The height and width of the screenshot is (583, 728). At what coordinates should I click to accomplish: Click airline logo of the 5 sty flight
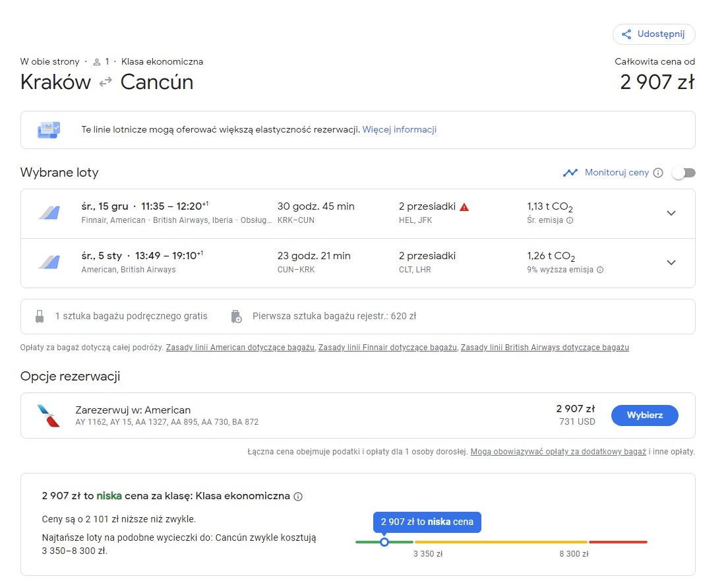[49, 262]
